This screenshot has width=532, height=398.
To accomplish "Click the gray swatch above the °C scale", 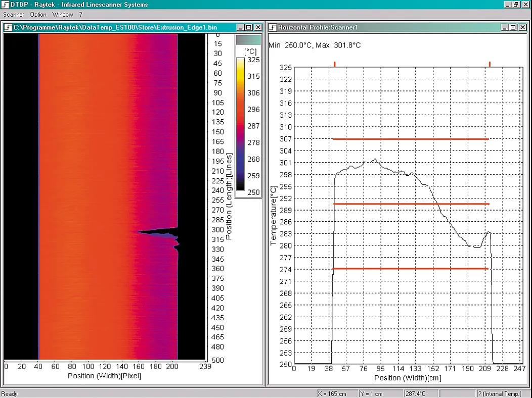I will point(248,40).
